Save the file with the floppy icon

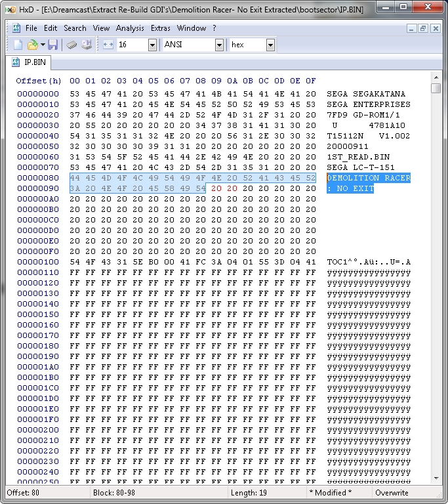(x=52, y=45)
